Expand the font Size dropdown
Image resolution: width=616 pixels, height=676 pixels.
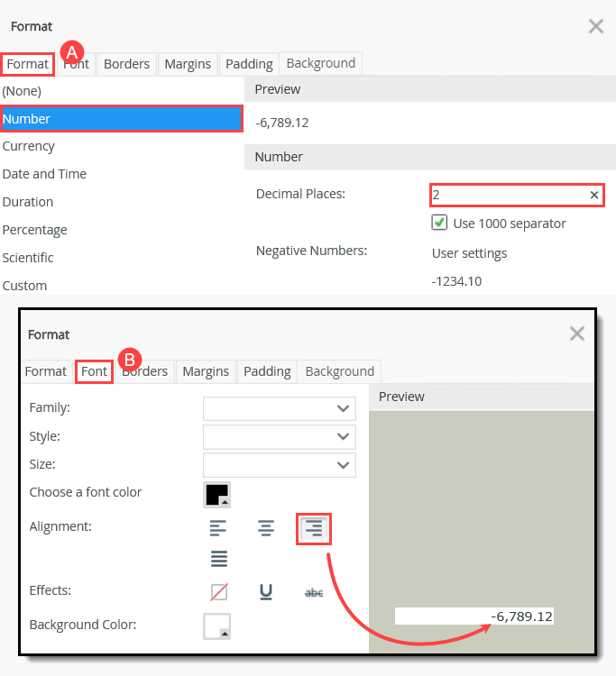tap(279, 465)
